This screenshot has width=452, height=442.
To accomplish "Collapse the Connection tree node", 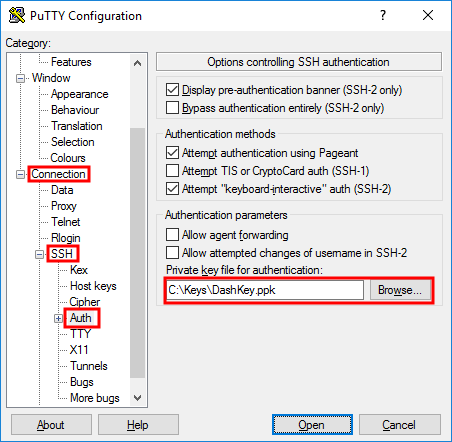I will coord(20,174).
